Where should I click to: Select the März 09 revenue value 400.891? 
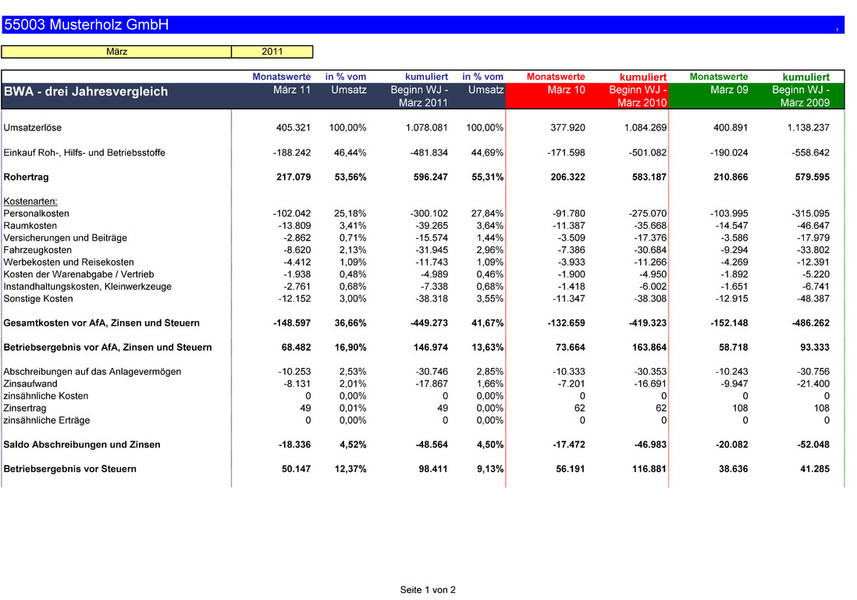pyautogui.click(x=731, y=127)
